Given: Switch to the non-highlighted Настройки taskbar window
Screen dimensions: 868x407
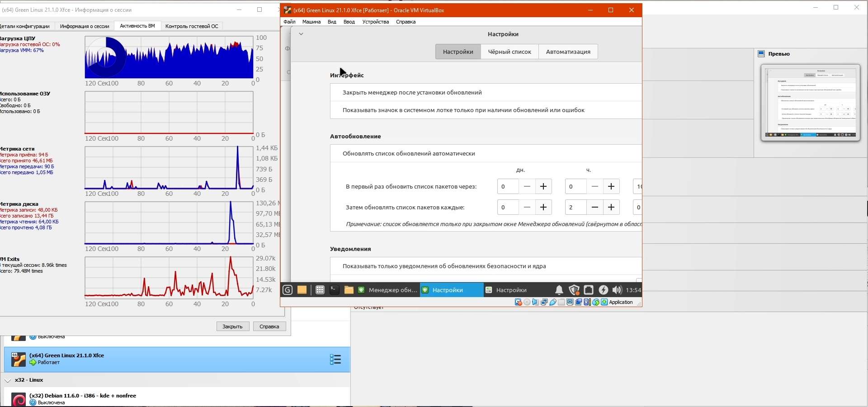Looking at the screenshot, I should pyautogui.click(x=515, y=290).
